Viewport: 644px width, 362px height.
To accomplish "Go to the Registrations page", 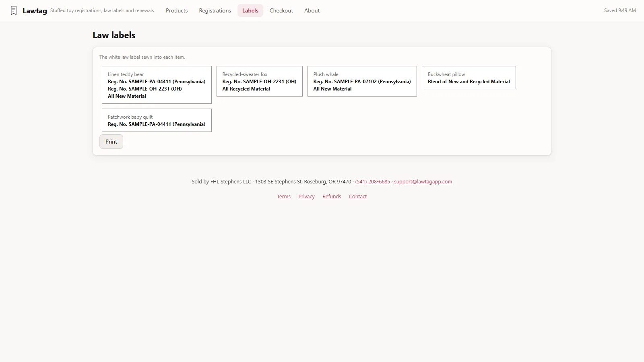I will [215, 10].
